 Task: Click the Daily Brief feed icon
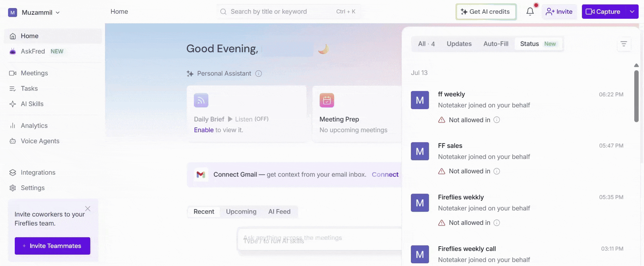201,100
